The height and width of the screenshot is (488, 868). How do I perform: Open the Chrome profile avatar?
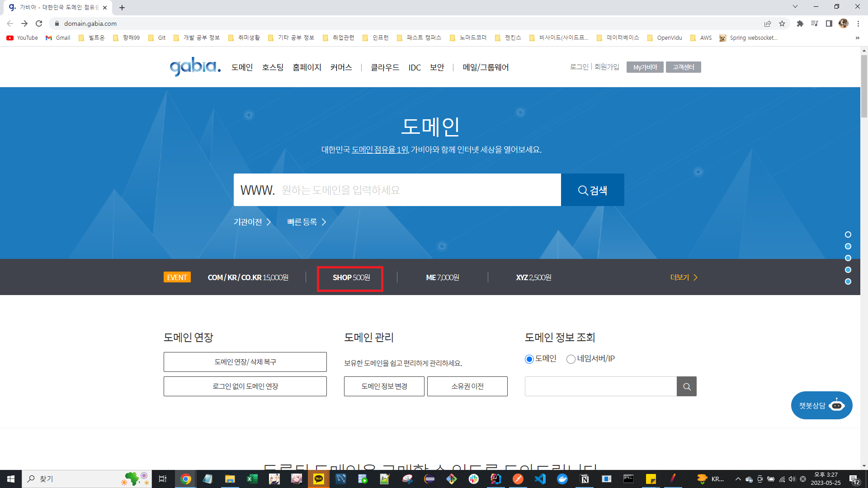click(843, 23)
